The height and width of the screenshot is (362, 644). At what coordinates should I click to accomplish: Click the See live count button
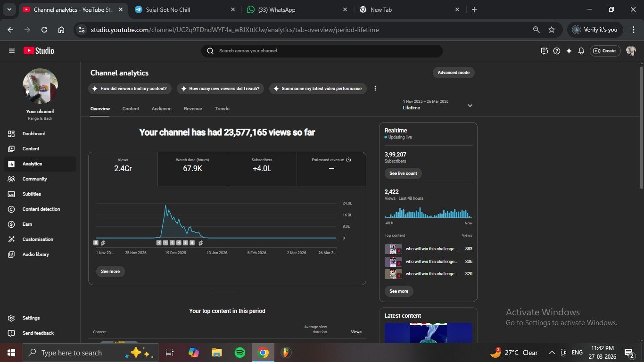coord(403,173)
